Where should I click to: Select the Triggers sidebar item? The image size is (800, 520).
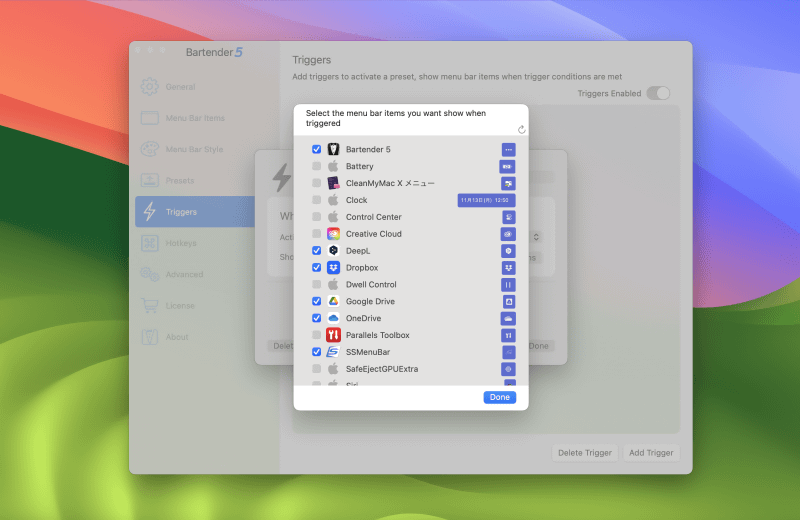pyautogui.click(x=195, y=212)
